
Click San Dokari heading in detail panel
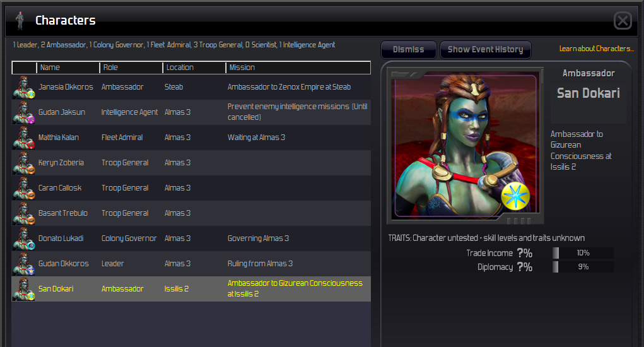pos(588,93)
